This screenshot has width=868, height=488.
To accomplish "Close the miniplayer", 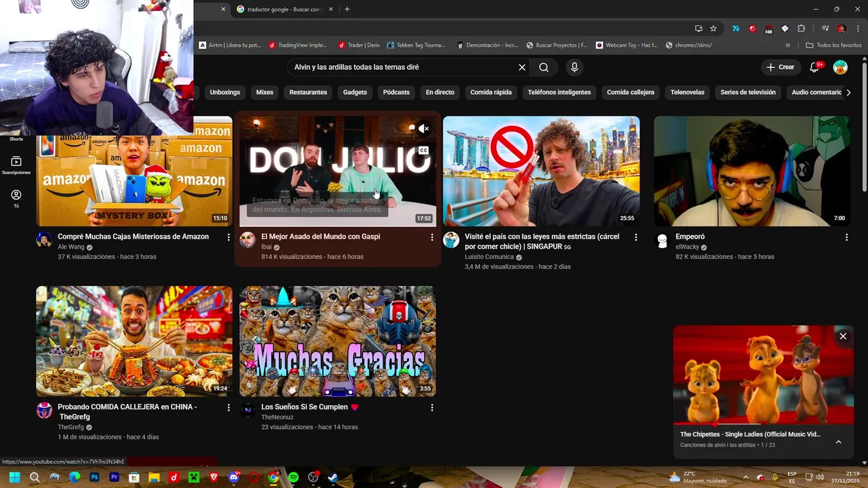I will (x=843, y=336).
